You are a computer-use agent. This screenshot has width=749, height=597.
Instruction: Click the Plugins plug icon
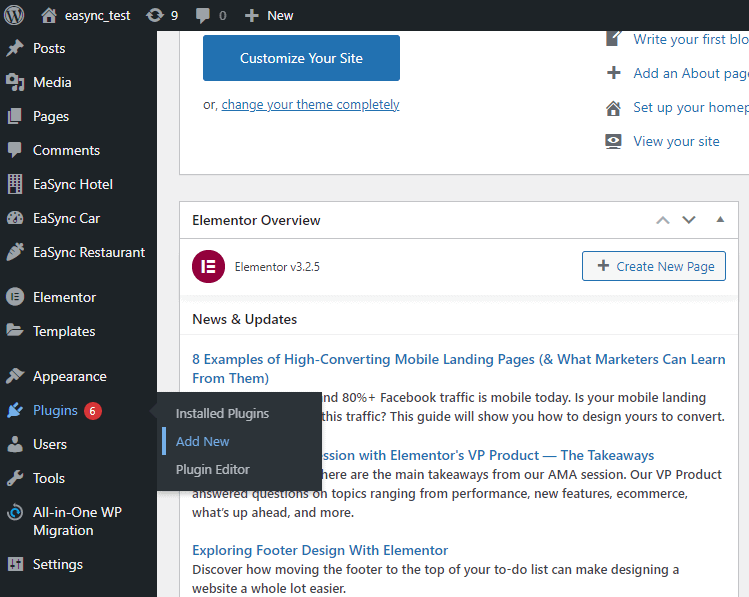[x=15, y=410]
